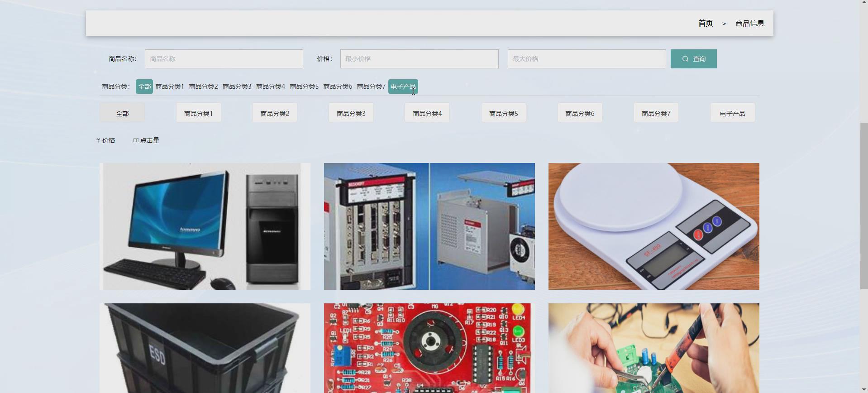Click the boxed 电子产品 category button
The width and height of the screenshot is (868, 393).
tap(733, 113)
